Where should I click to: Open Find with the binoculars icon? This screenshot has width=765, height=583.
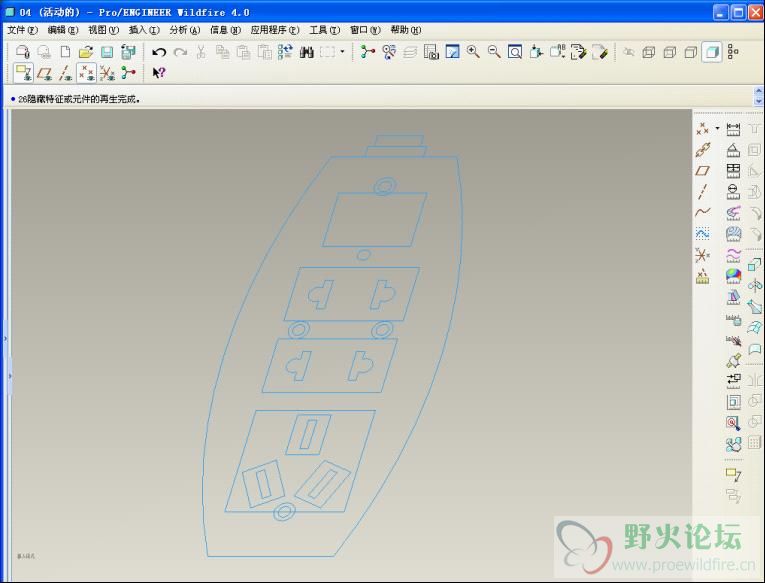pos(306,52)
